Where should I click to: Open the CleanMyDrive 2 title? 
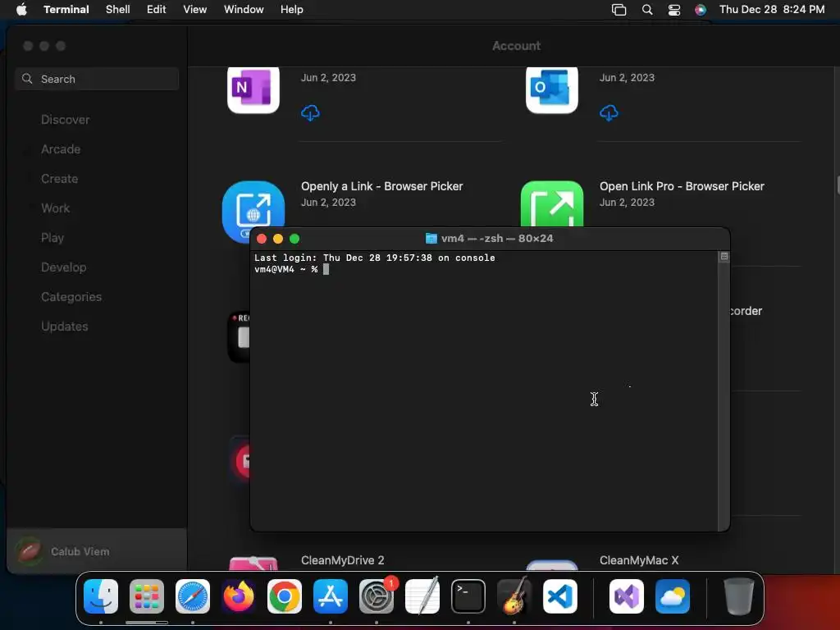pos(342,560)
